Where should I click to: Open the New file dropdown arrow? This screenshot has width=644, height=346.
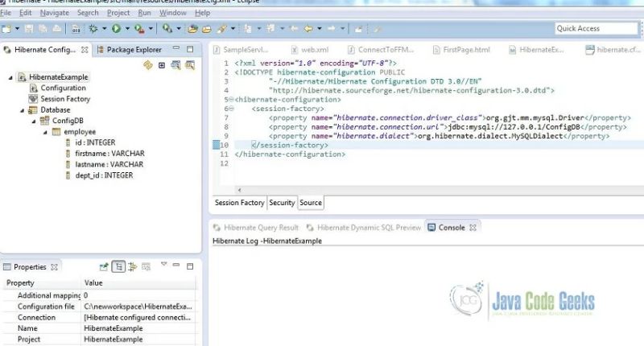click(x=17, y=29)
